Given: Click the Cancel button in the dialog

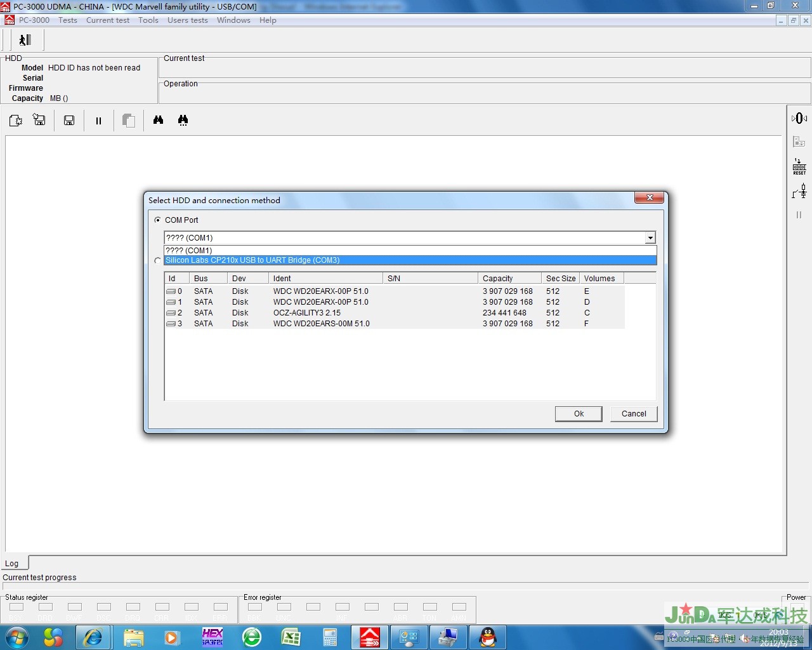Looking at the screenshot, I should [634, 414].
